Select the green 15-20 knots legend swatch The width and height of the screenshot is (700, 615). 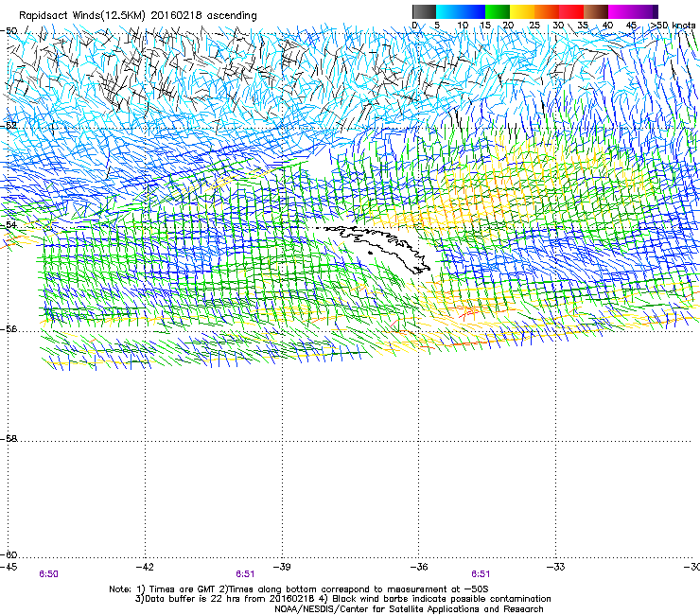coord(498,11)
